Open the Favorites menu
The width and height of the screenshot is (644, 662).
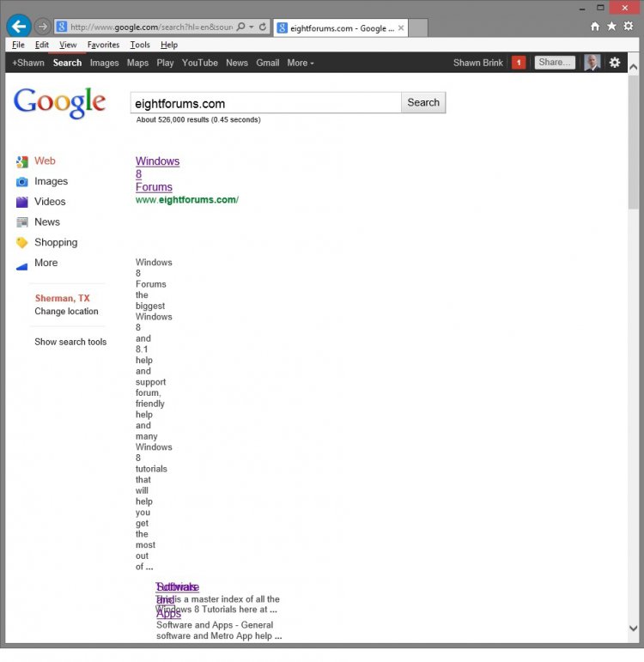pos(103,45)
